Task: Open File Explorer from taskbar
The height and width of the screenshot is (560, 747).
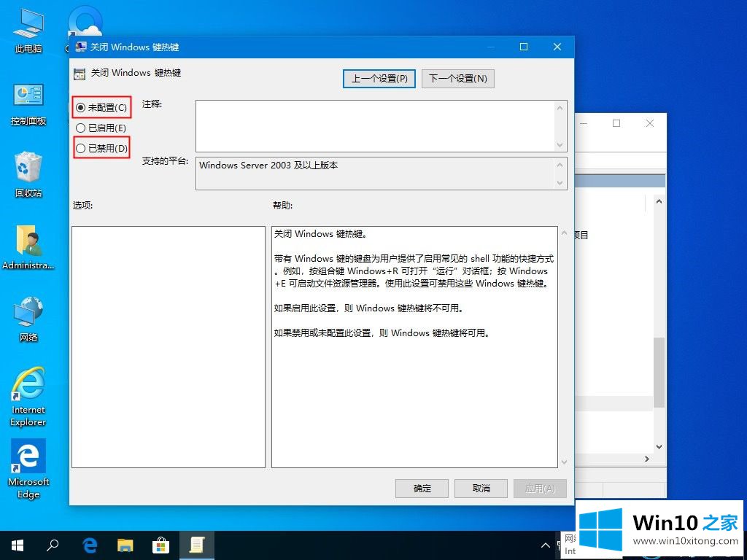Action: click(x=125, y=545)
